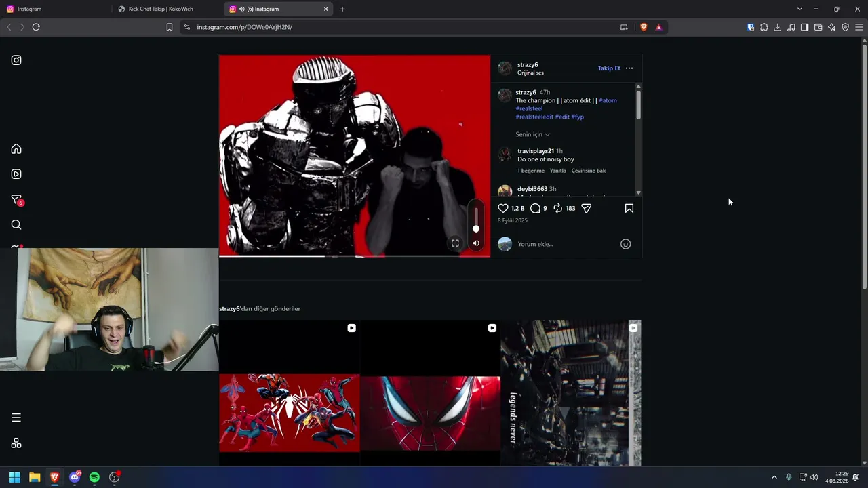The height and width of the screenshot is (488, 868).
Task: Open the 'legends never' reel thumbnail
Action: coord(571,393)
